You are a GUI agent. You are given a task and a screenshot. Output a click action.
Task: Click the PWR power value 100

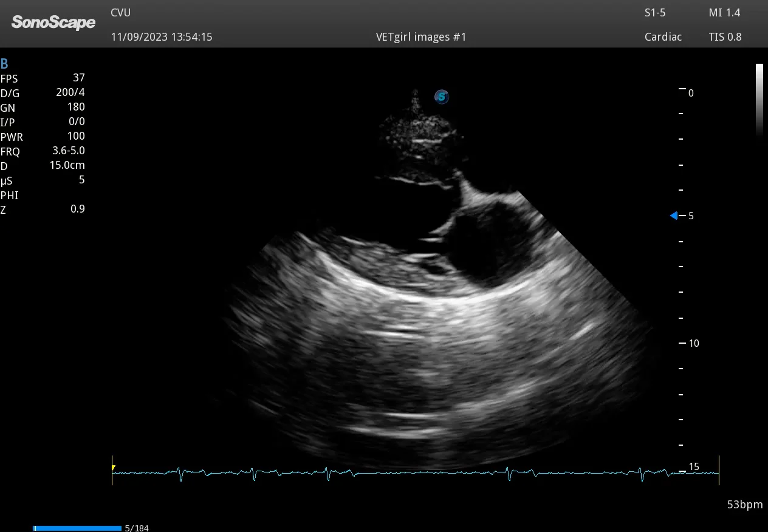pyautogui.click(x=76, y=136)
